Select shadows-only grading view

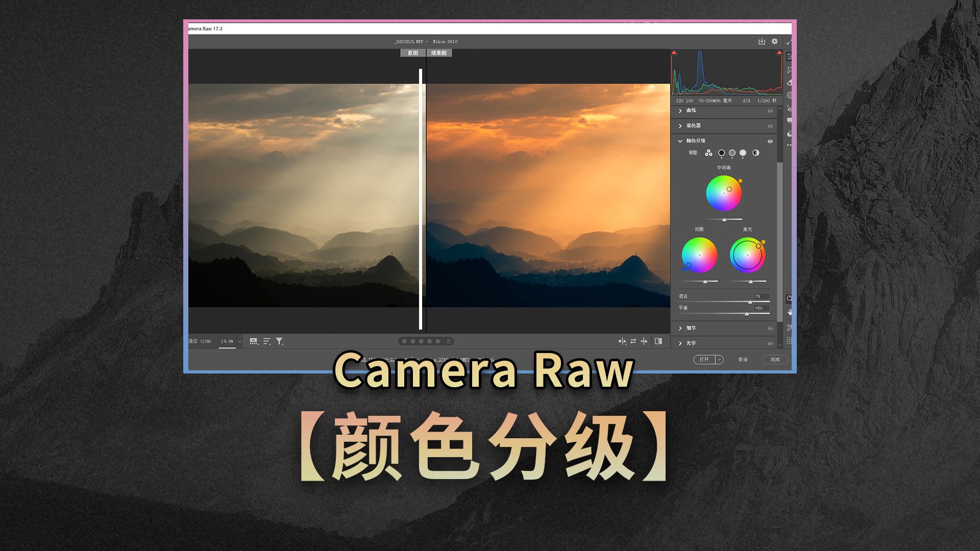tap(721, 153)
